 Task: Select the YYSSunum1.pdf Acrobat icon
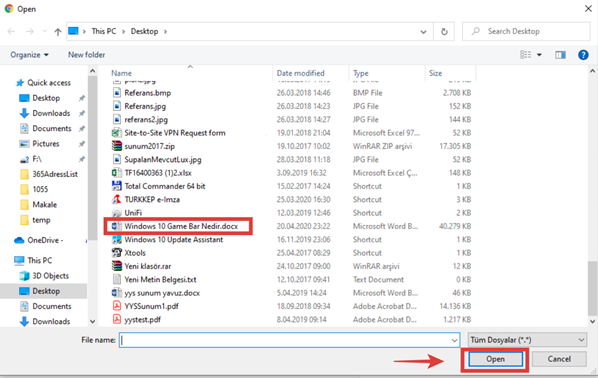click(117, 306)
